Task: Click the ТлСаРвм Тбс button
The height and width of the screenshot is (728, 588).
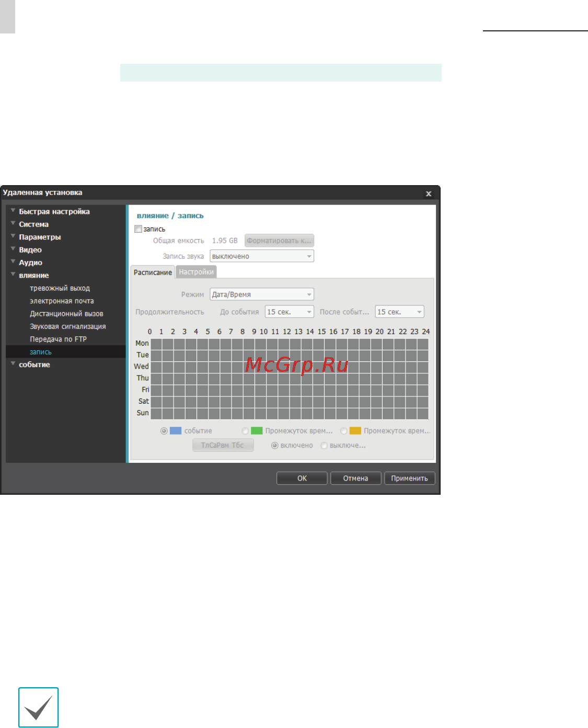Action: [x=223, y=445]
